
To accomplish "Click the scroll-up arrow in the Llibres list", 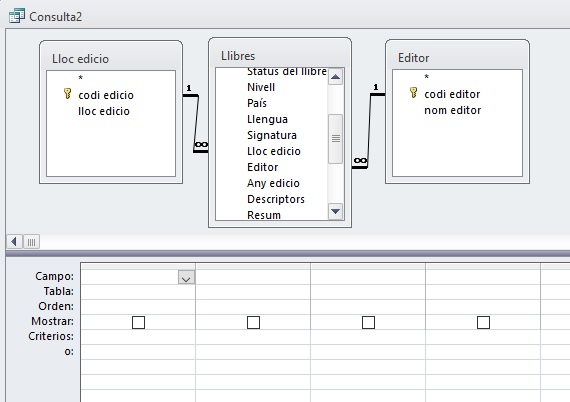I will pos(335,77).
